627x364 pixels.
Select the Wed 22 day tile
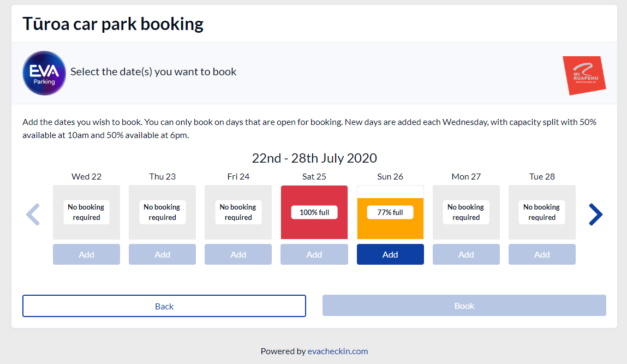tap(86, 212)
